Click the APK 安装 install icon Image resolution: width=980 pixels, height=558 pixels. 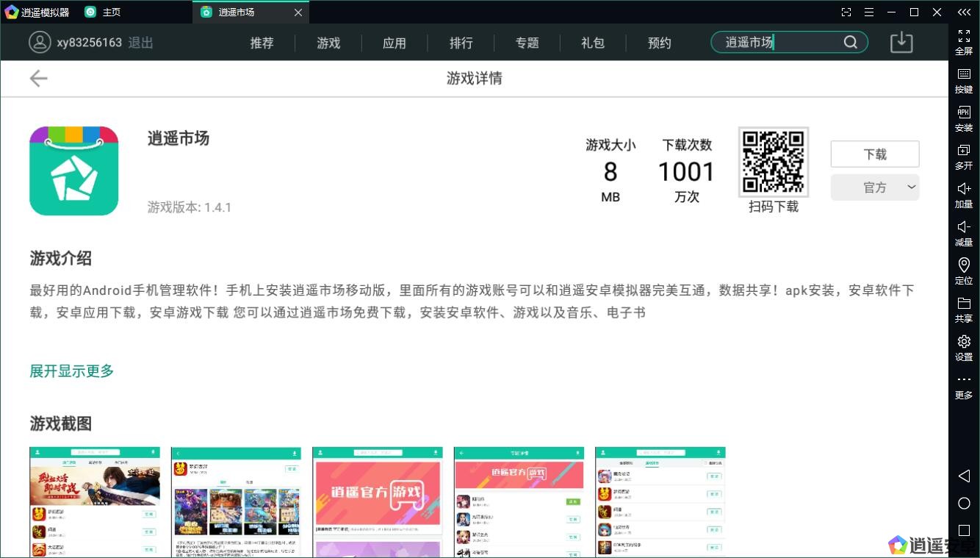coord(964,112)
